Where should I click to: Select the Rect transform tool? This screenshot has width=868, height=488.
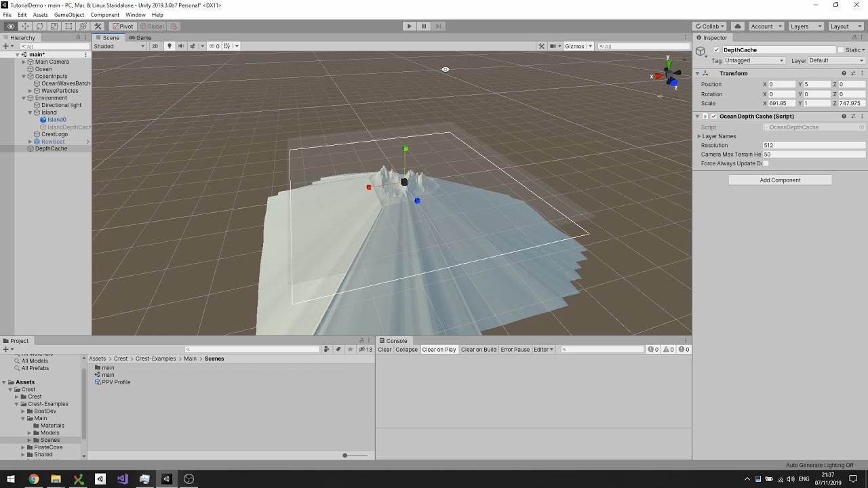point(68,26)
